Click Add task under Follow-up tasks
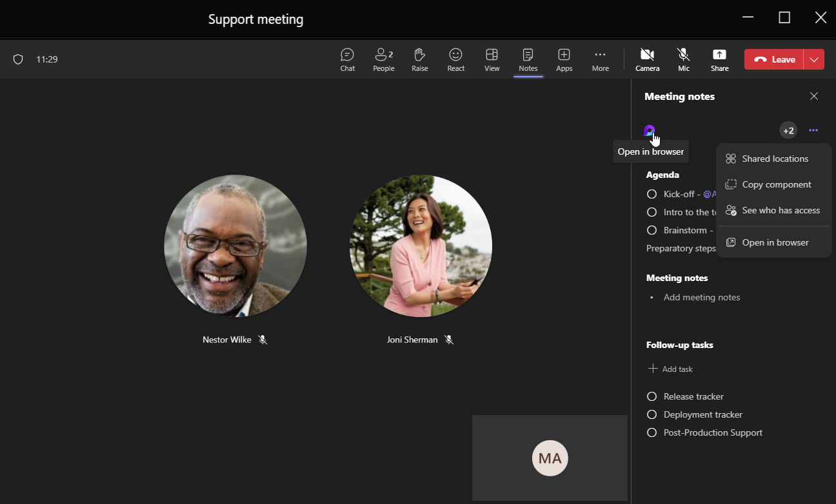Viewport: 836px width, 504px height. point(671,369)
